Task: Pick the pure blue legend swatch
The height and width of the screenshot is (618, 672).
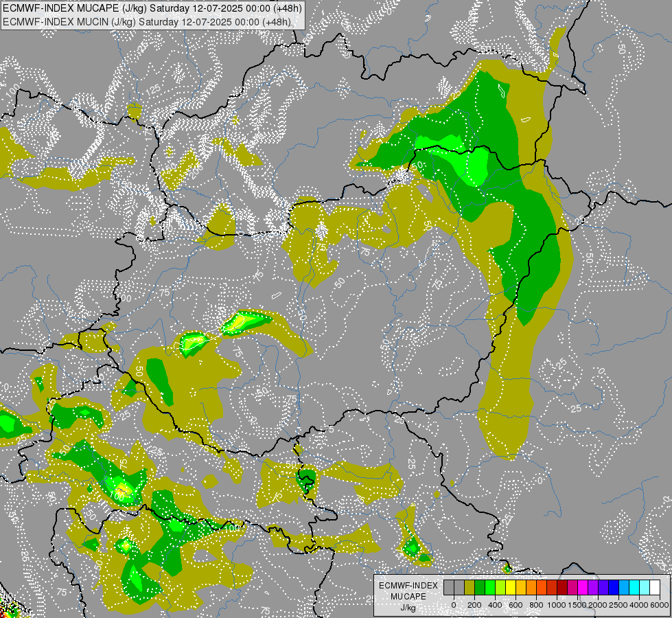Action: click(x=614, y=588)
